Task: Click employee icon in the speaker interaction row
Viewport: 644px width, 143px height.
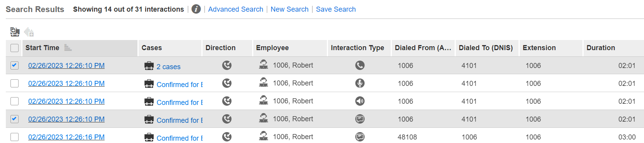Action: pos(263,100)
